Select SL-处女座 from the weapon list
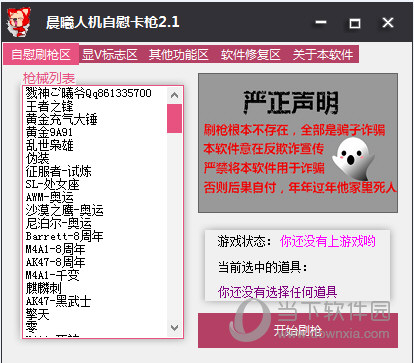The height and width of the screenshot is (363, 414). (52, 184)
